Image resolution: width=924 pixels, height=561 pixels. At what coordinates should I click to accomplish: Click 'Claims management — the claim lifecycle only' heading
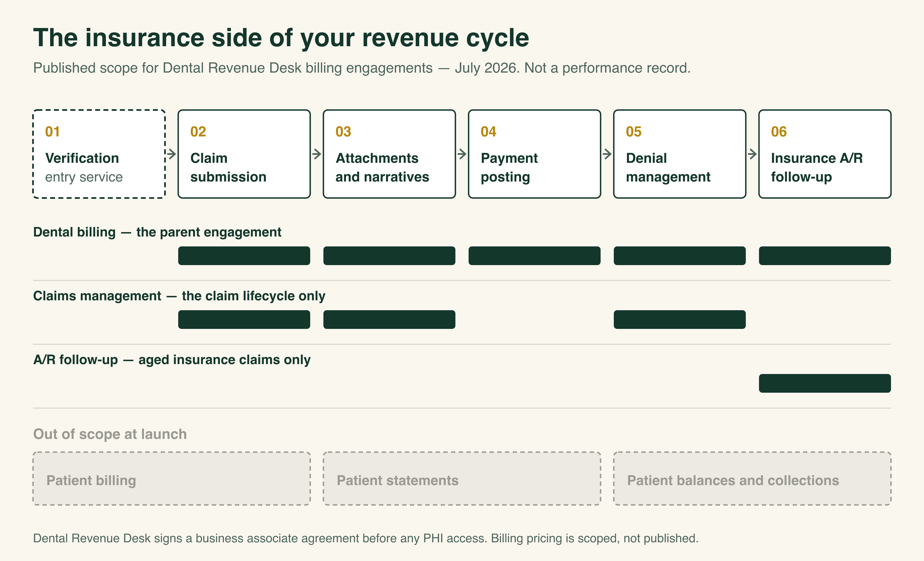point(179,296)
